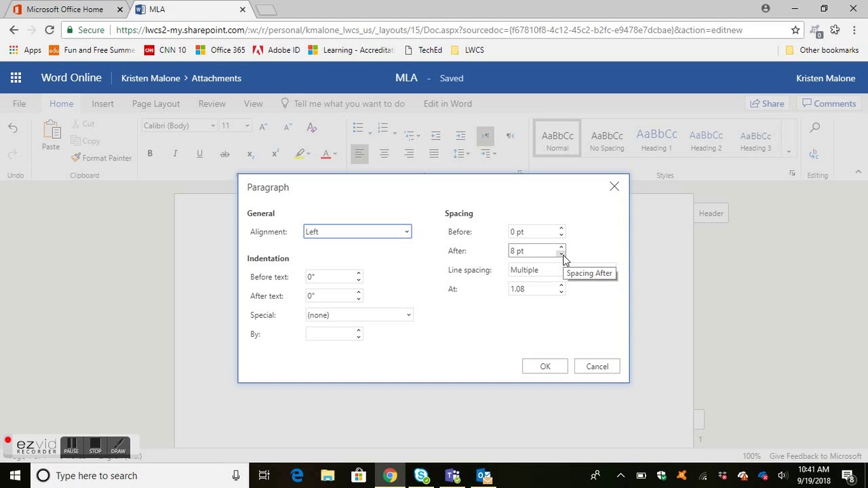Select left-to-right text direction

click(486, 135)
